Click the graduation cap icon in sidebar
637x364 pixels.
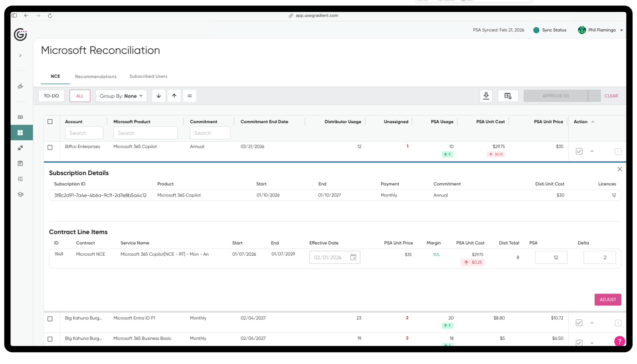(x=20, y=194)
